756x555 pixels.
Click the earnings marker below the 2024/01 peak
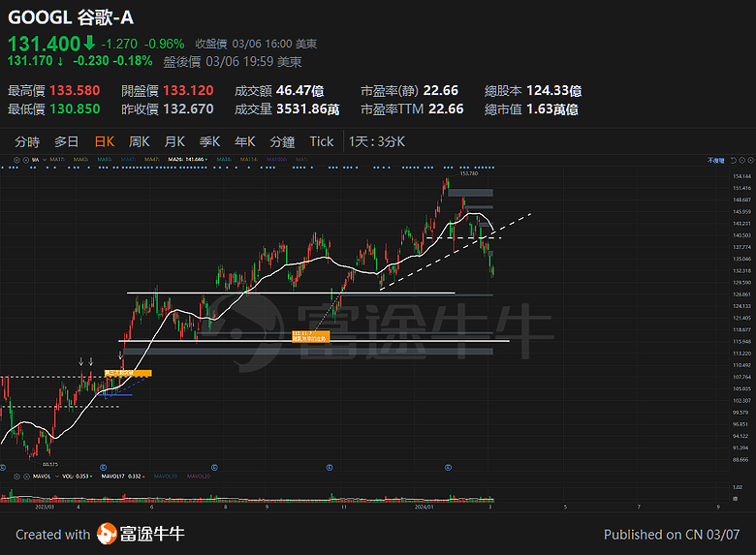[448, 467]
